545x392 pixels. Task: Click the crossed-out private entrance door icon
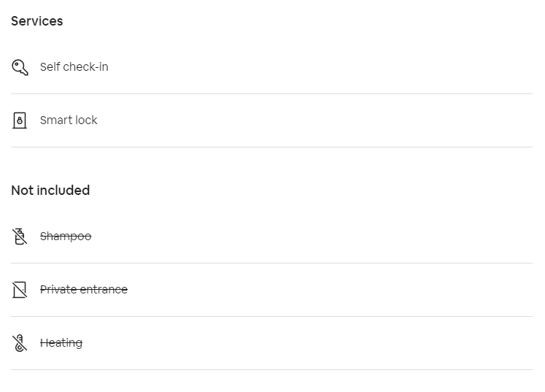20,290
